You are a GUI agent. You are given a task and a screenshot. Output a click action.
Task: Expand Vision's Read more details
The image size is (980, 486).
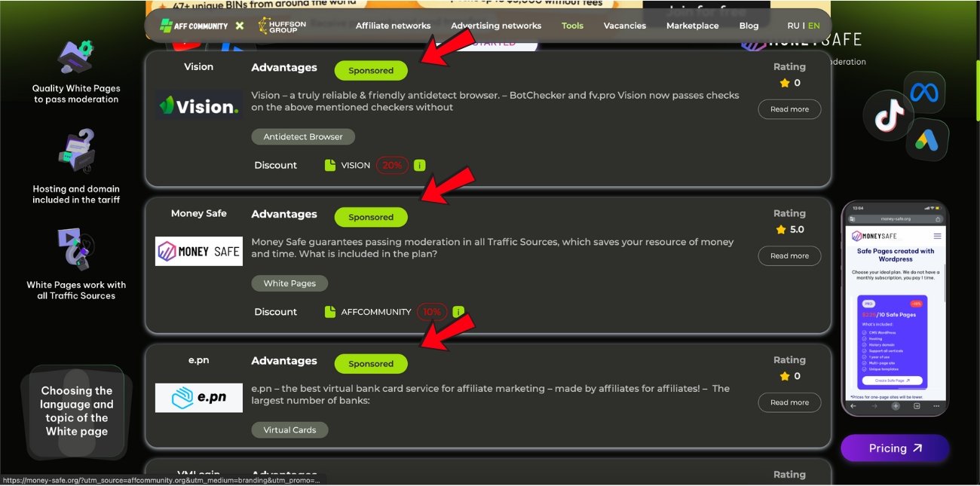[789, 109]
